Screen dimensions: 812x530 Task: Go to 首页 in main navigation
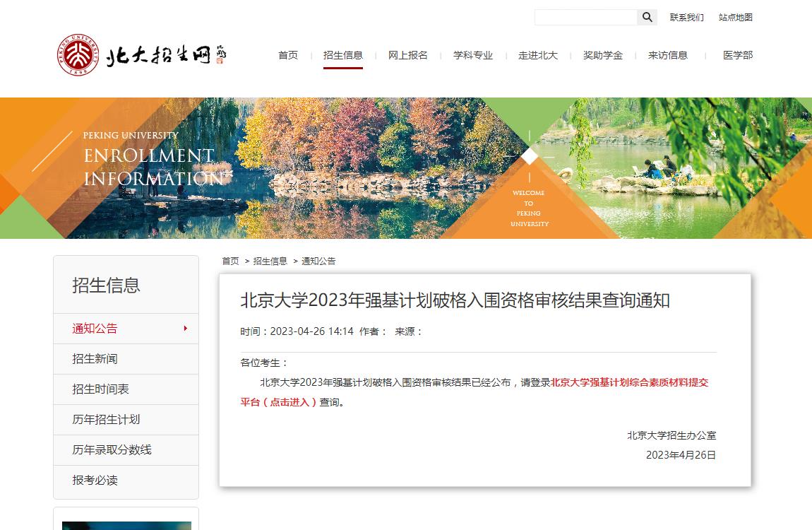coord(288,55)
